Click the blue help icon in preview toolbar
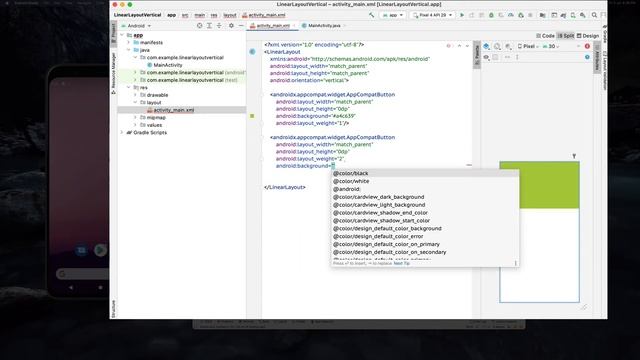The image size is (640, 360). click(587, 57)
